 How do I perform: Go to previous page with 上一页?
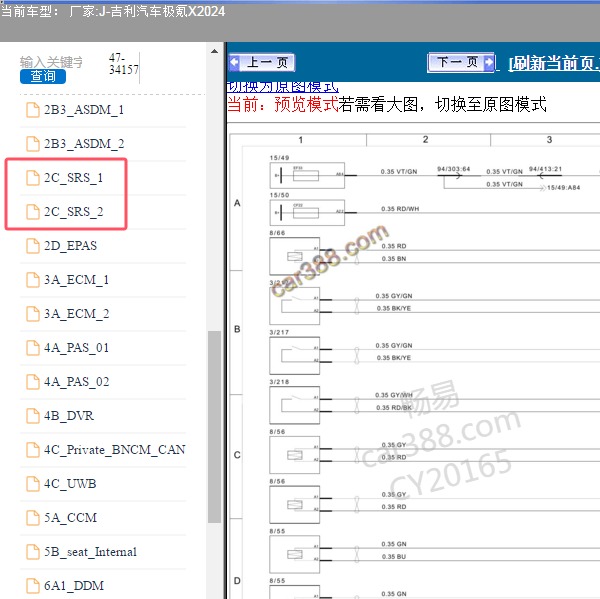click(x=262, y=62)
